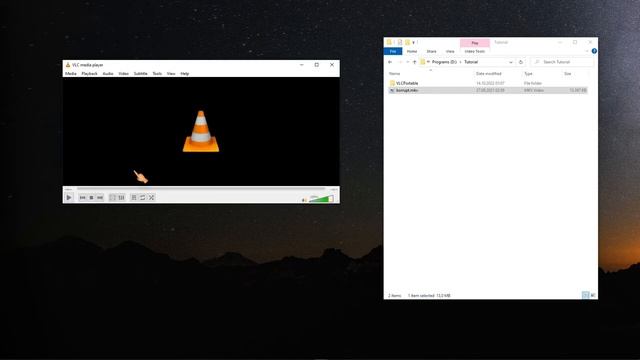The width and height of the screenshot is (640, 360).
Task: Switch to Home ribbon tab in Explorer
Action: pos(412,51)
